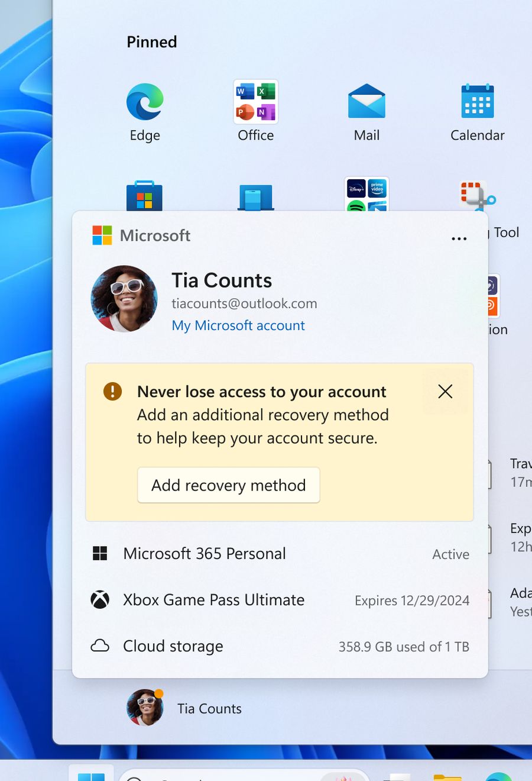Click the 'Expires 12/29/2024' status text
The height and width of the screenshot is (781, 532).
pyautogui.click(x=412, y=601)
